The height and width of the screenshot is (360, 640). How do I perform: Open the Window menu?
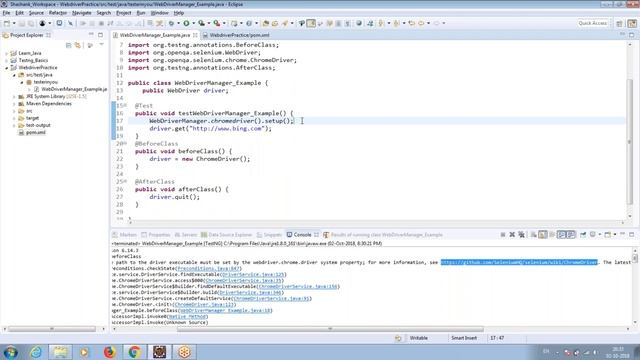(159, 13)
